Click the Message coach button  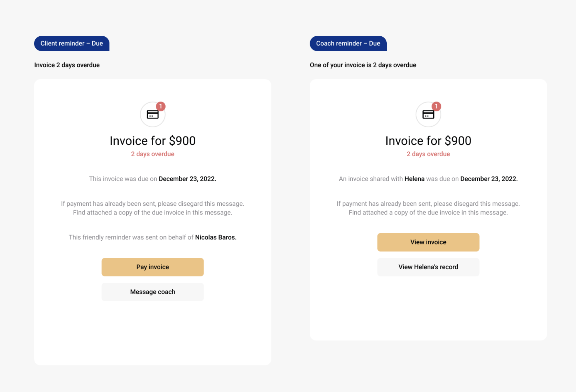pyautogui.click(x=152, y=292)
